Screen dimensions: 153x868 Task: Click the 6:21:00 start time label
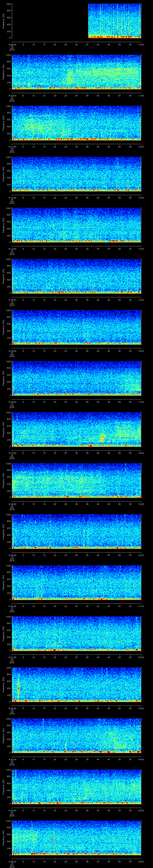click(12, 657)
